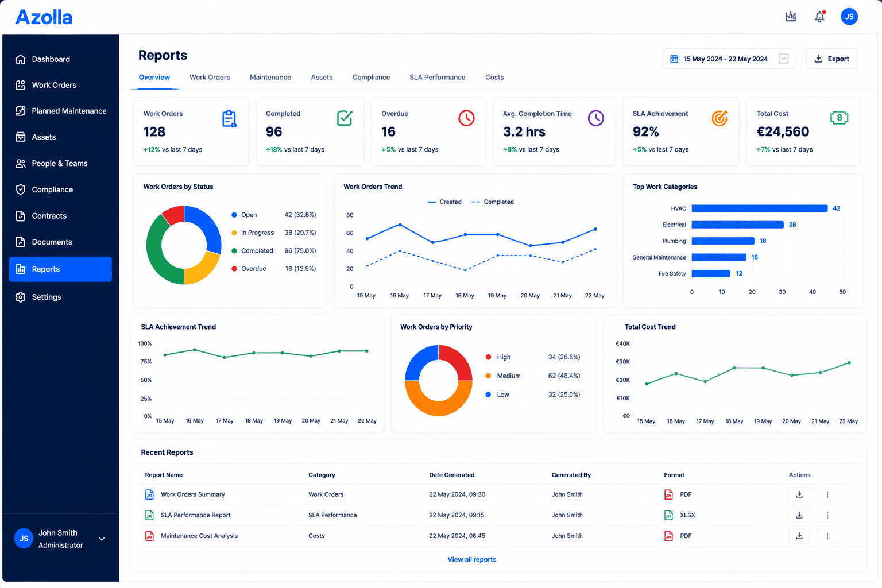Open more actions for Maintenance Cost Analysis

827,536
